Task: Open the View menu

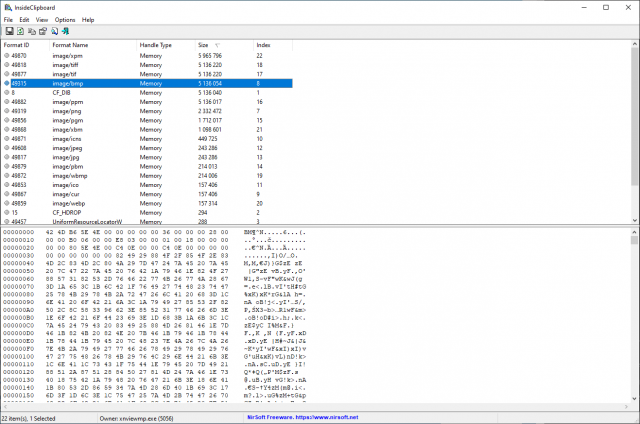Action: pyautogui.click(x=42, y=20)
